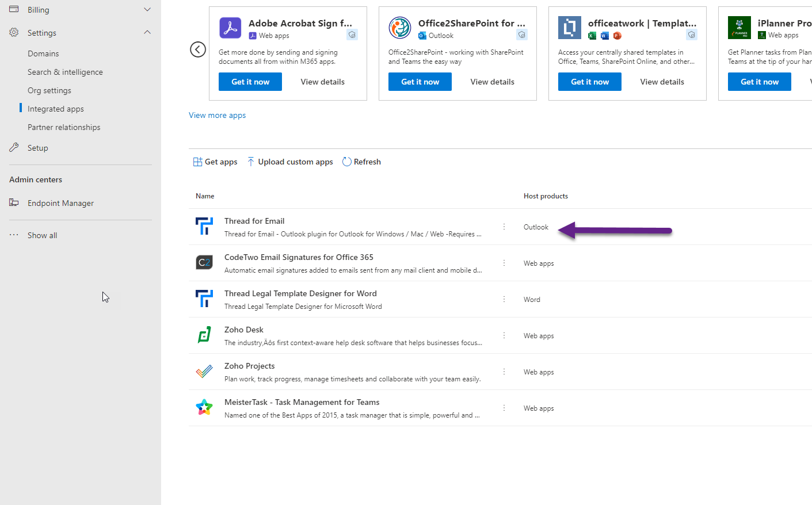Click the Settings gear icon
Viewport: 812px width, 505px height.
pos(14,32)
